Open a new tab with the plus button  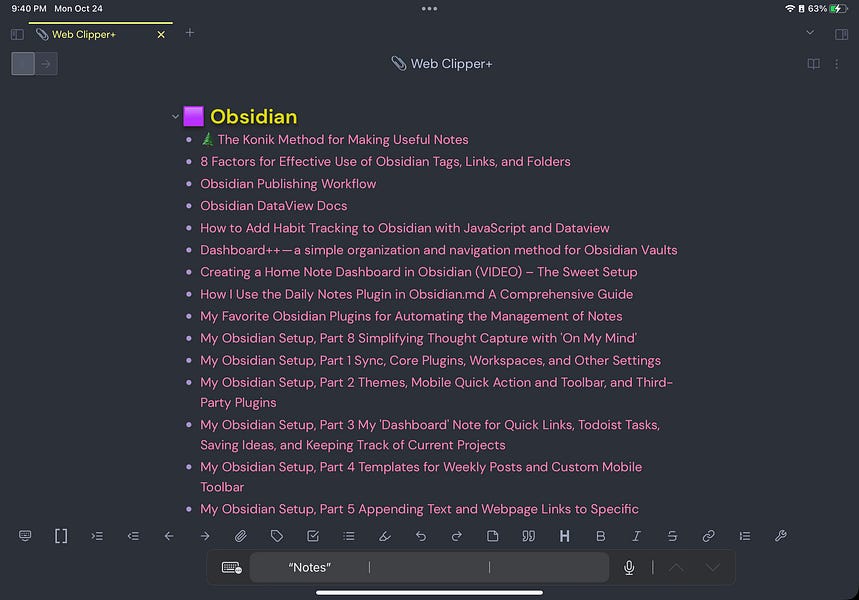(190, 33)
